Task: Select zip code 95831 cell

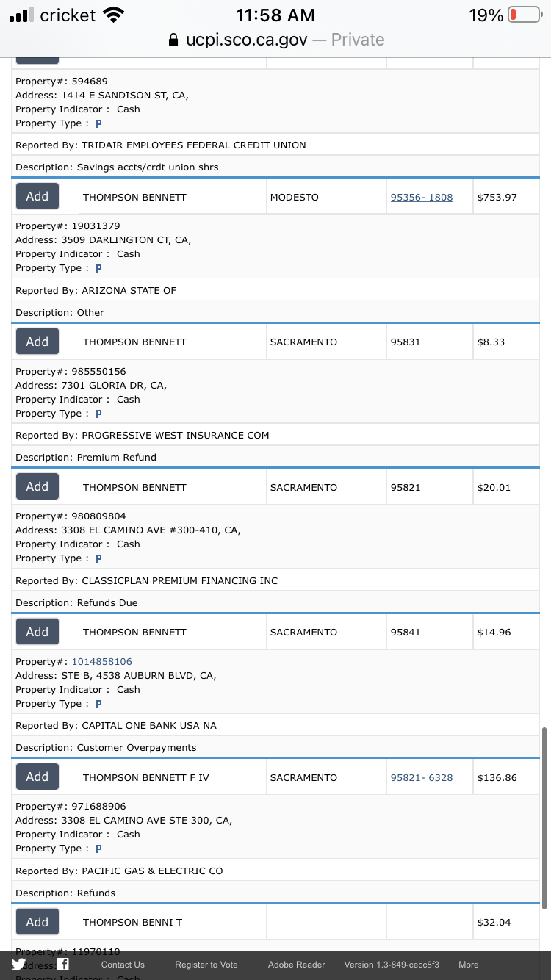Action: tap(430, 342)
